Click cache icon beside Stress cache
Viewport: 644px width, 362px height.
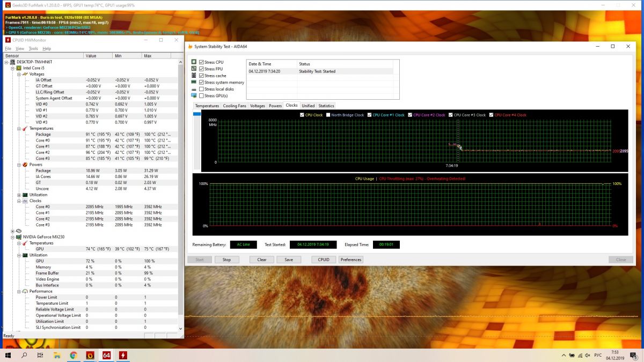pos(194,76)
